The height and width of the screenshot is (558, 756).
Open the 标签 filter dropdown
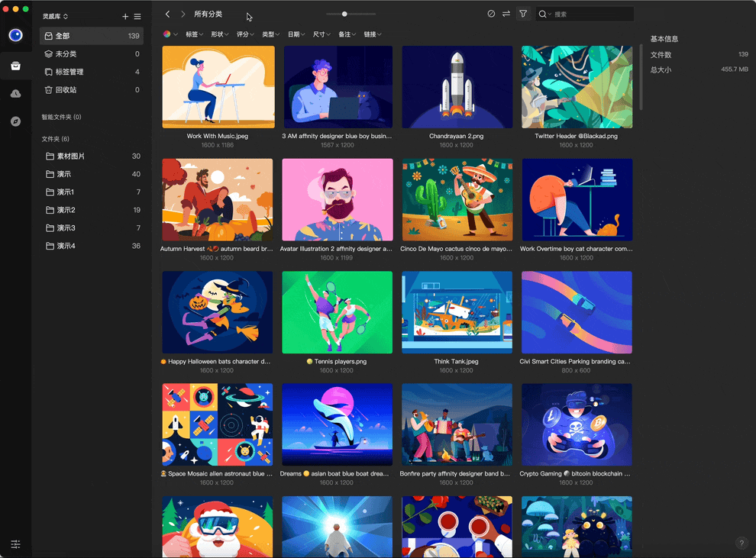pos(194,34)
